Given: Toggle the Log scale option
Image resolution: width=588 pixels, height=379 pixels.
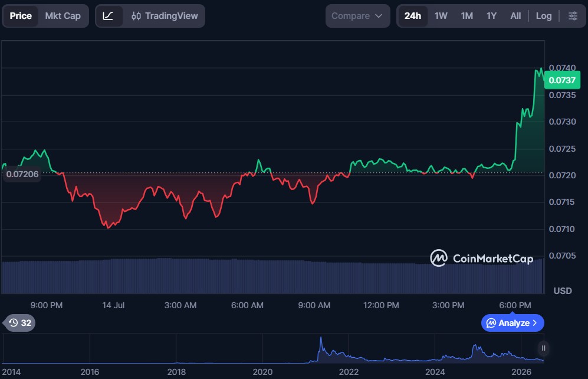Looking at the screenshot, I should pyautogui.click(x=544, y=16).
